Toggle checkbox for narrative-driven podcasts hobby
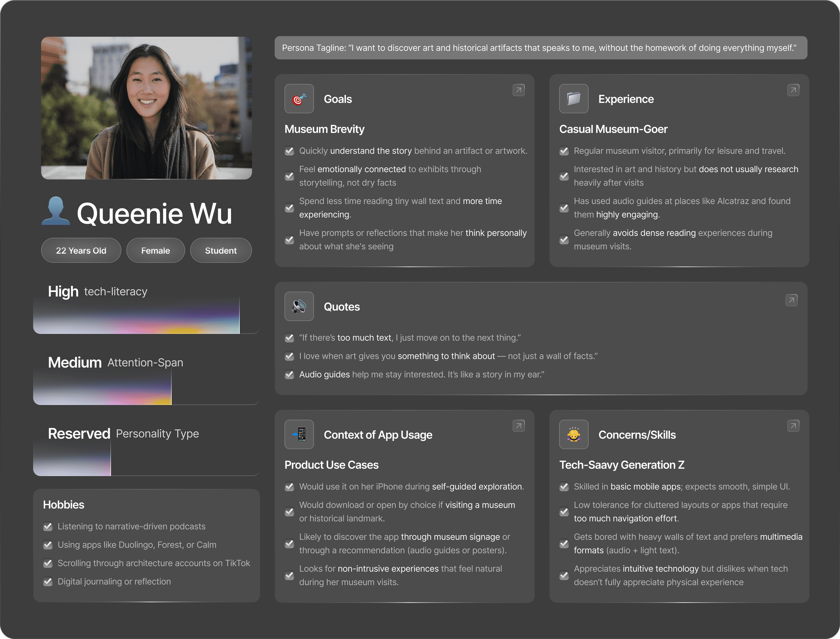The image size is (840, 639). (48, 527)
